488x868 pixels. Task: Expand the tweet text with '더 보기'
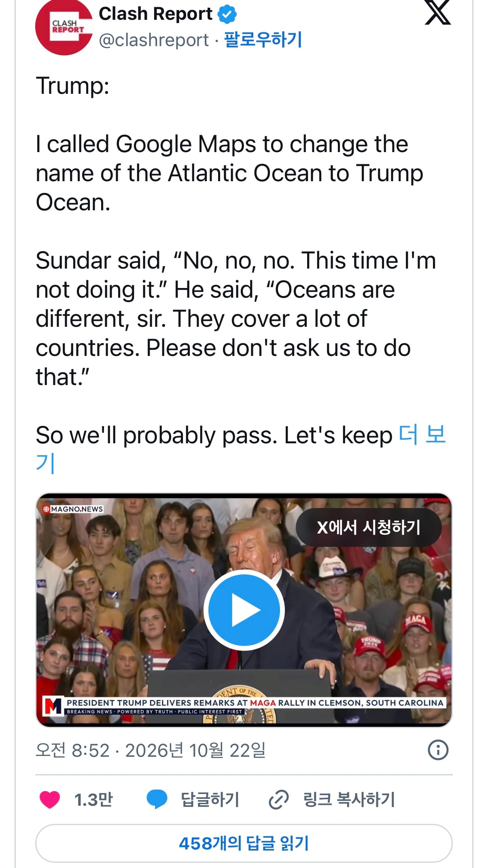422,435
